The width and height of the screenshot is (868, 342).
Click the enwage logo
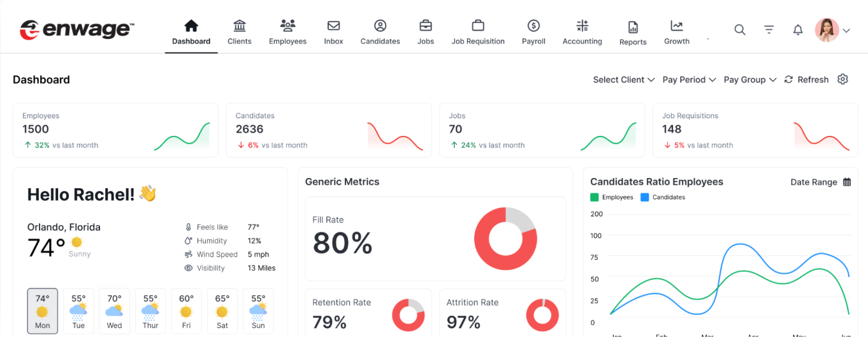[x=77, y=29]
